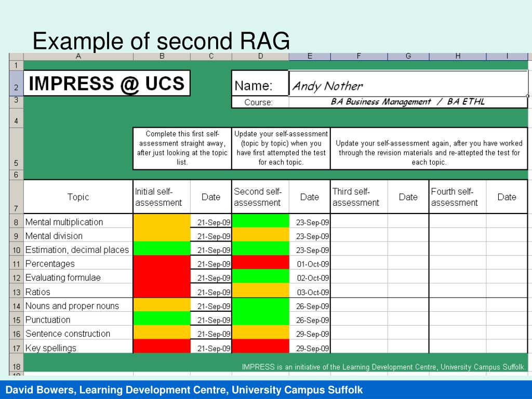Select column E header
532x399 pixels.
point(310,56)
